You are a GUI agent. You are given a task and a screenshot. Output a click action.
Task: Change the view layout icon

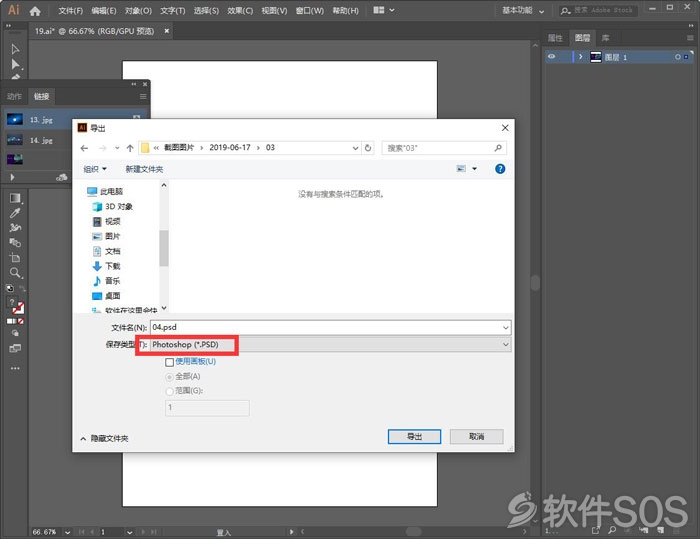click(461, 168)
